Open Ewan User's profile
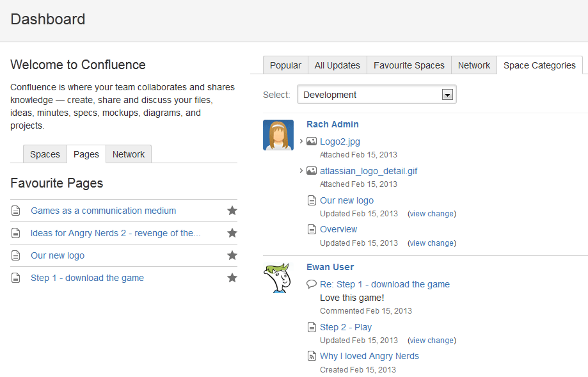This screenshot has height=377, width=588. pyautogui.click(x=330, y=267)
